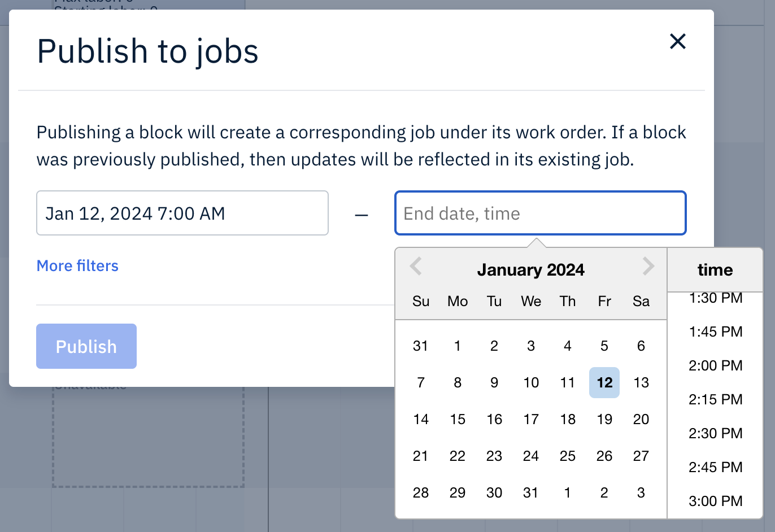Focus the End date, time field
The height and width of the screenshot is (532, 775).
[x=540, y=213]
